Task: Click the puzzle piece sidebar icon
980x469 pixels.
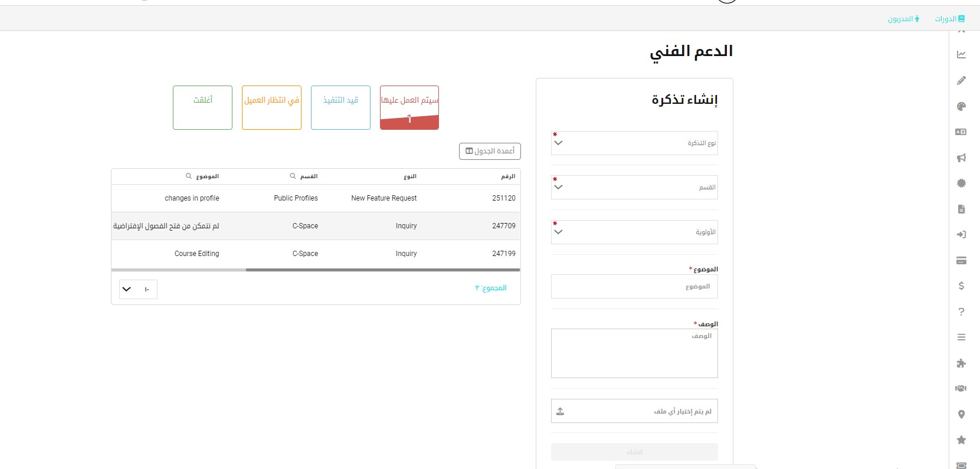Action: (961, 363)
